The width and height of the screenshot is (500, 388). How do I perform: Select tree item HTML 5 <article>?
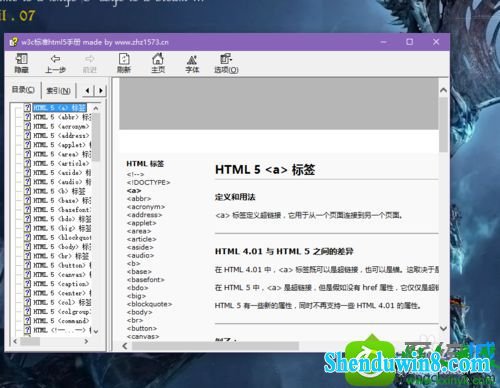61,163
